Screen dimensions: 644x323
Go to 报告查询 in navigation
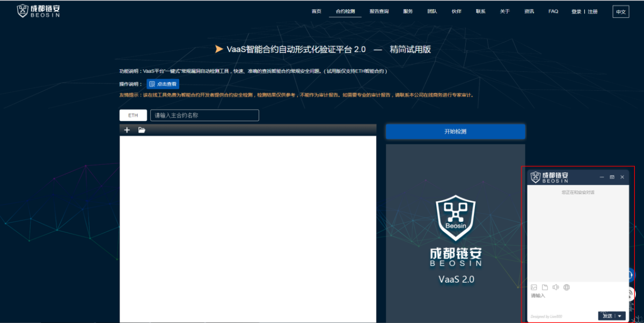pos(379,11)
